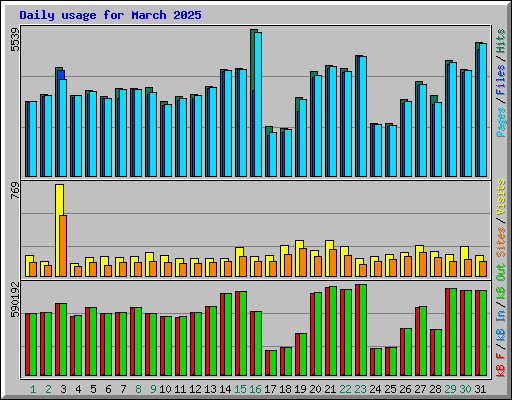
Task: Click day label 14 on the x-axis
Action: tap(225, 389)
